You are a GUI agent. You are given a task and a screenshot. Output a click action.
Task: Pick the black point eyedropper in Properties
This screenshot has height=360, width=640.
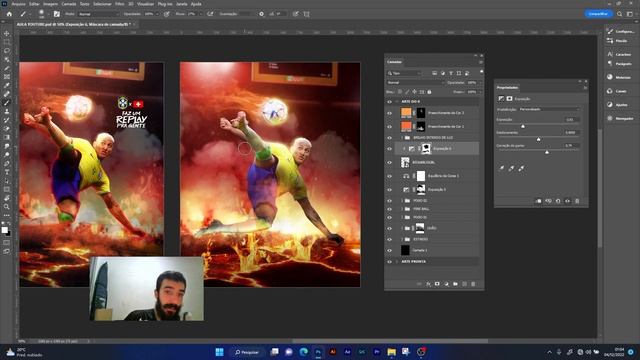pos(502,168)
